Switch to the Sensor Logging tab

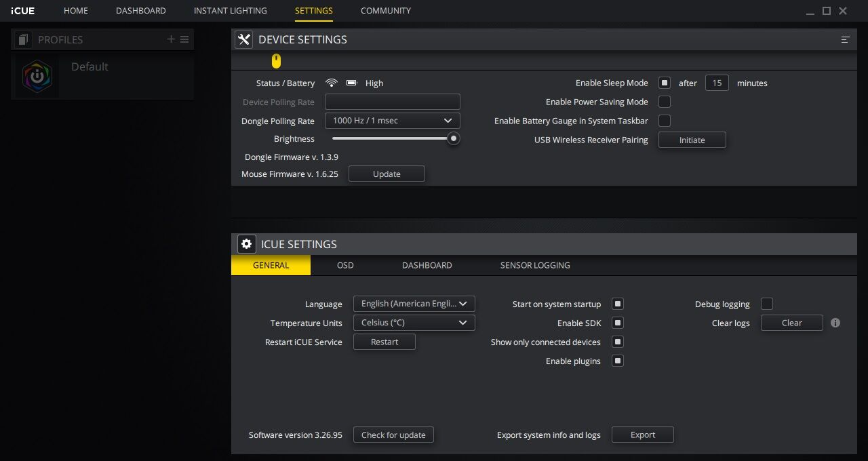[x=535, y=265]
